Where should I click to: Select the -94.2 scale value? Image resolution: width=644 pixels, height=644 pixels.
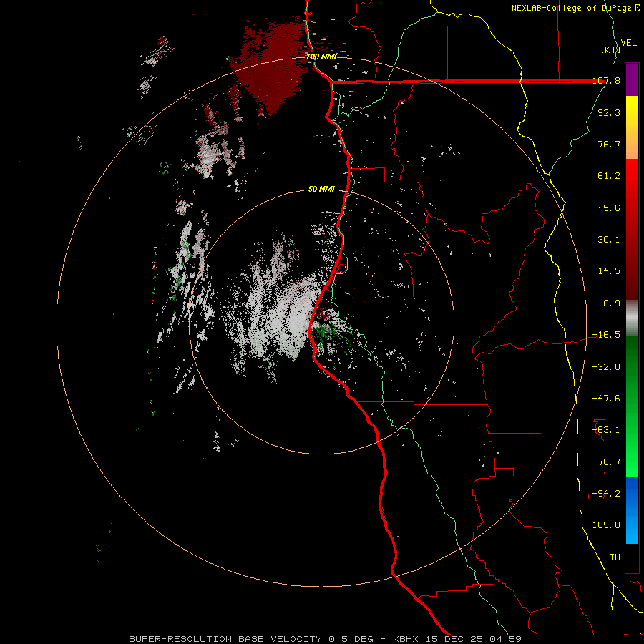pyautogui.click(x=606, y=494)
